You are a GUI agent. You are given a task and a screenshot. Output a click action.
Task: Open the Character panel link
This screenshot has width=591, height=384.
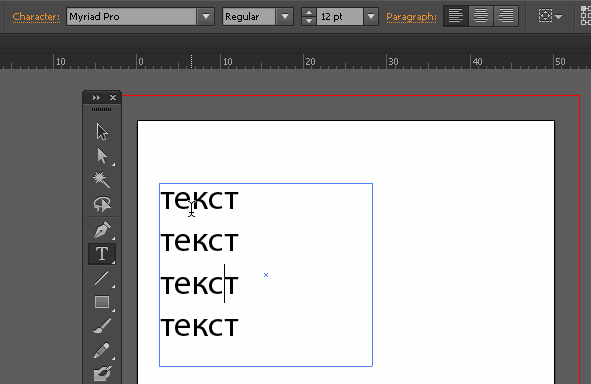(36, 17)
